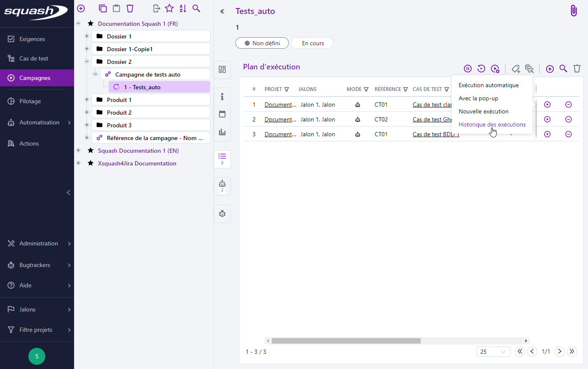Toggle the MODE column filter

(x=366, y=89)
